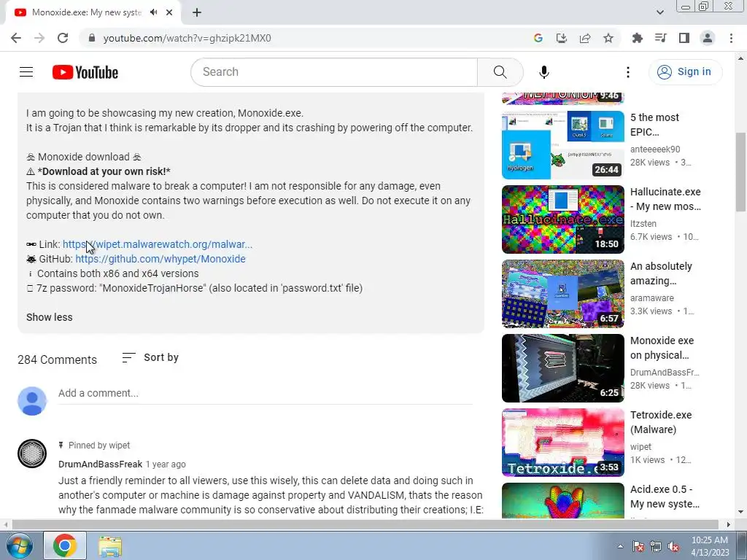Click the horizontal page scrollbar
The width and height of the screenshot is (747, 560).
point(365,524)
